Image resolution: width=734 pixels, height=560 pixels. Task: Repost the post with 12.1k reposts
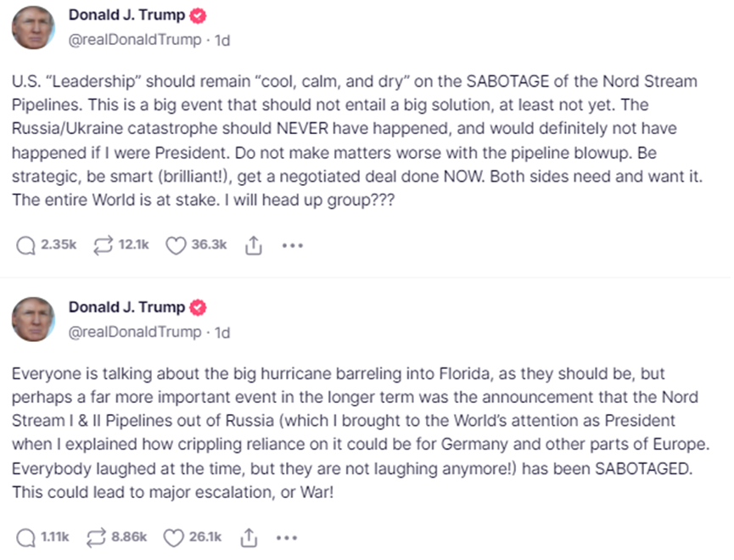[x=104, y=244]
